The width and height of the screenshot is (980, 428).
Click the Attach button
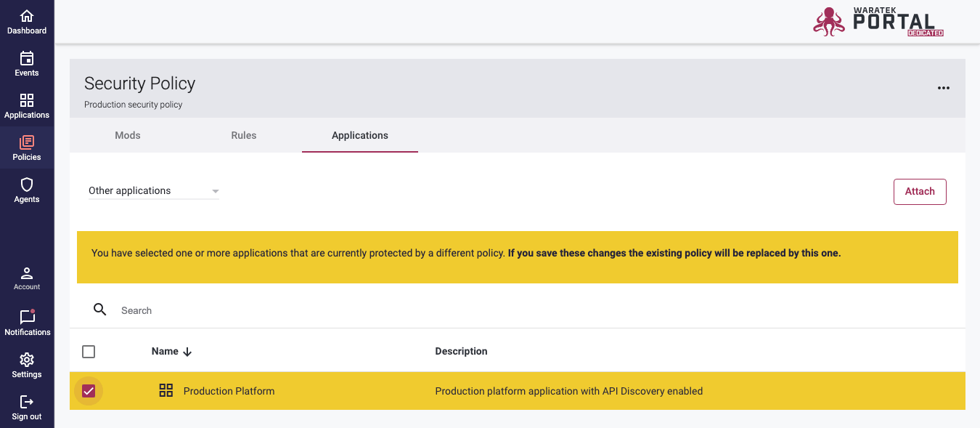tap(920, 191)
